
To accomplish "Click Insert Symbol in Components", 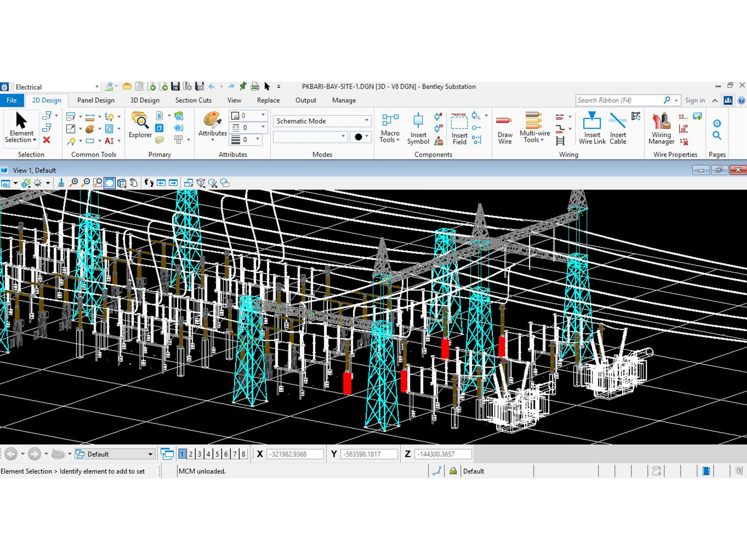I will (x=418, y=129).
